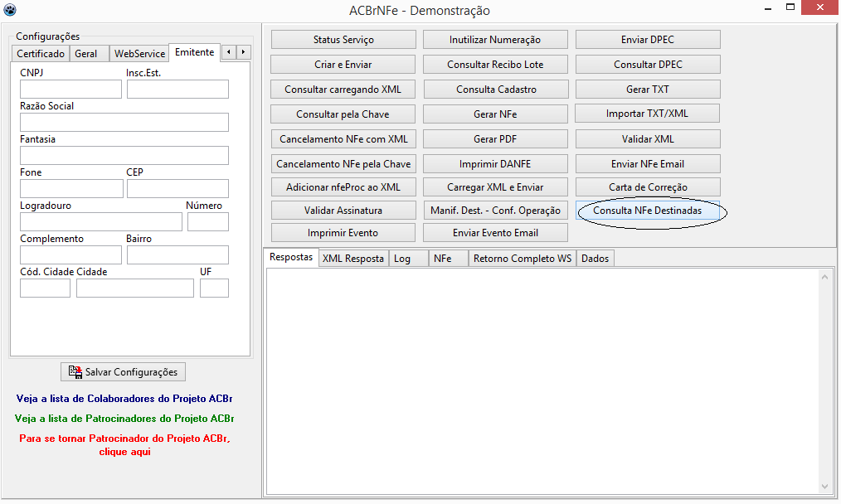Click the Enviar DPEC button
Image resolution: width=841 pixels, height=504 pixels.
click(648, 40)
